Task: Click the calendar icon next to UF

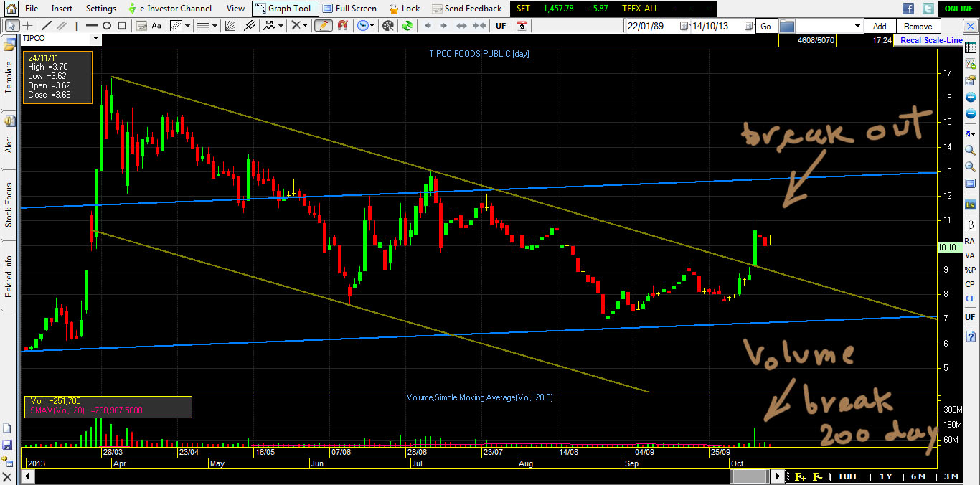Action: coord(522,25)
